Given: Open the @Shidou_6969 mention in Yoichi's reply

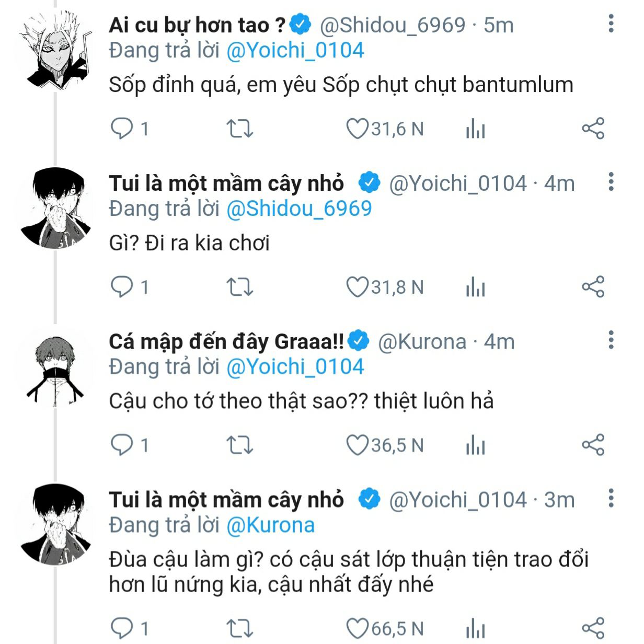Looking at the screenshot, I should [x=298, y=209].
